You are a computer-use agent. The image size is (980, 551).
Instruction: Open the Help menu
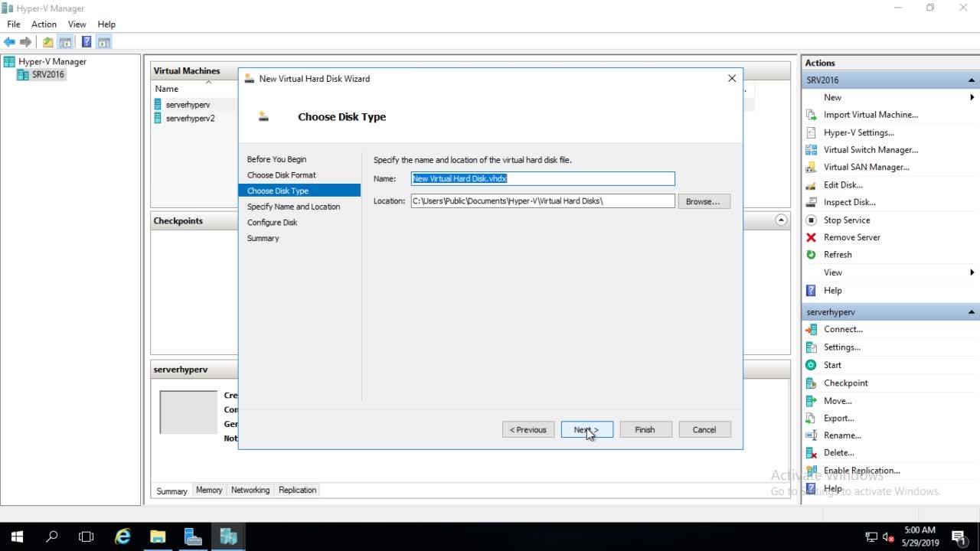coord(106,24)
